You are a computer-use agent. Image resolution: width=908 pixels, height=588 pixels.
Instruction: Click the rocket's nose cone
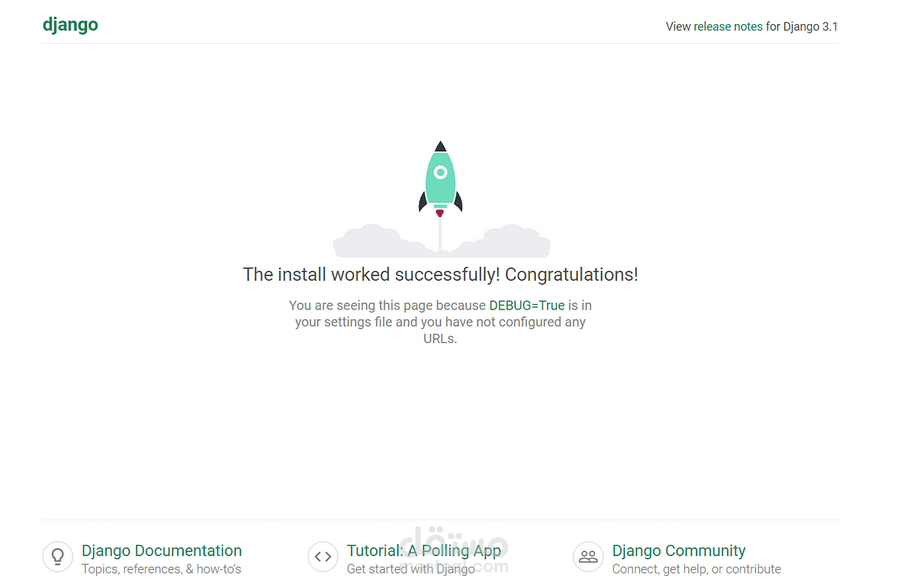(440, 146)
